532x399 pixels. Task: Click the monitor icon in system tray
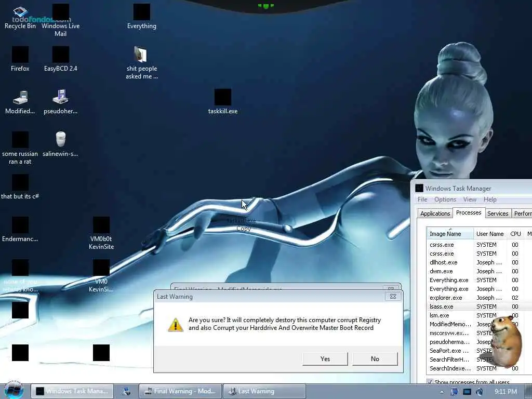[467, 392]
